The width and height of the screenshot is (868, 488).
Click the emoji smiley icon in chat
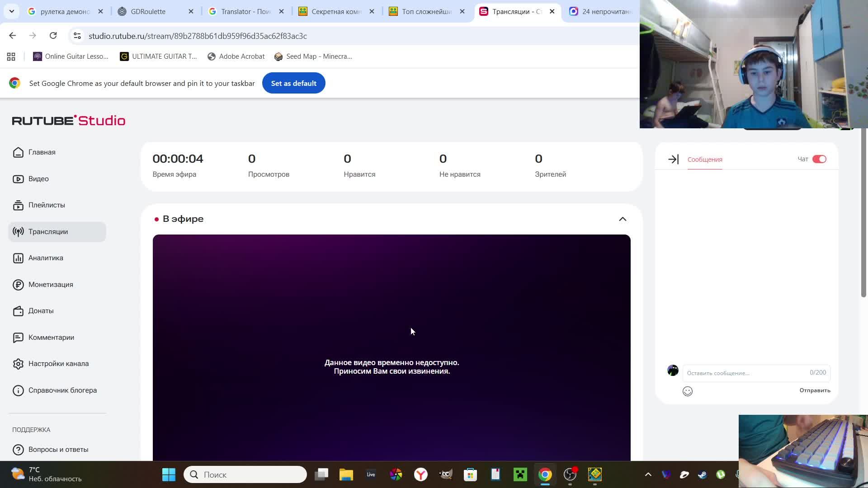[687, 391]
